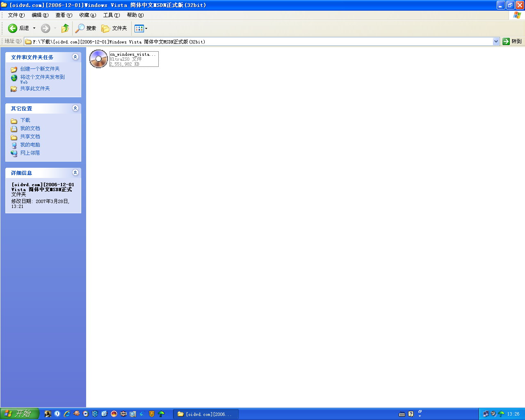Click the 我的电脑 computer icon

(14, 145)
